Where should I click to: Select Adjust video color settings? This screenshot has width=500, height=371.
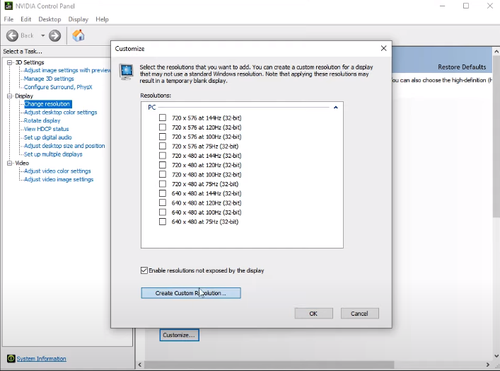(57, 171)
